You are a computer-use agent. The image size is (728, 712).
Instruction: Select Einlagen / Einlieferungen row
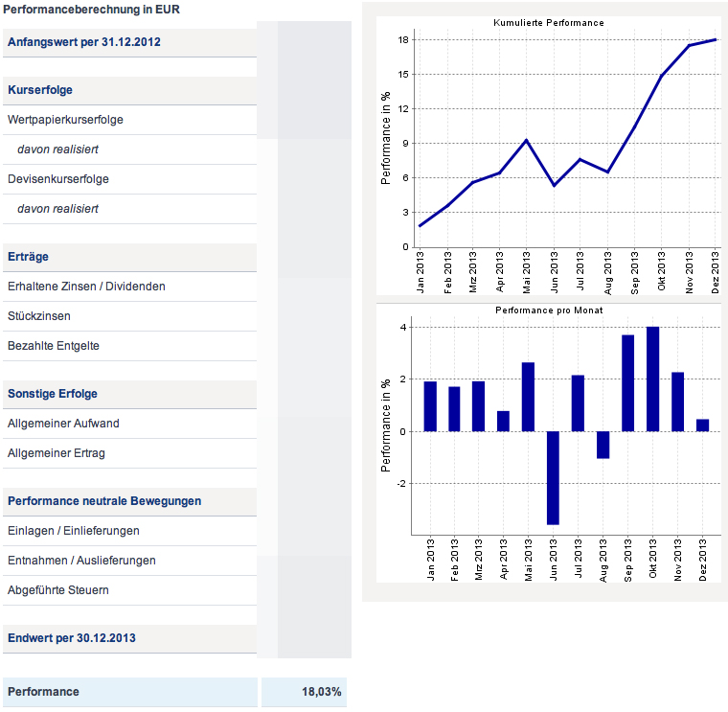(x=74, y=531)
